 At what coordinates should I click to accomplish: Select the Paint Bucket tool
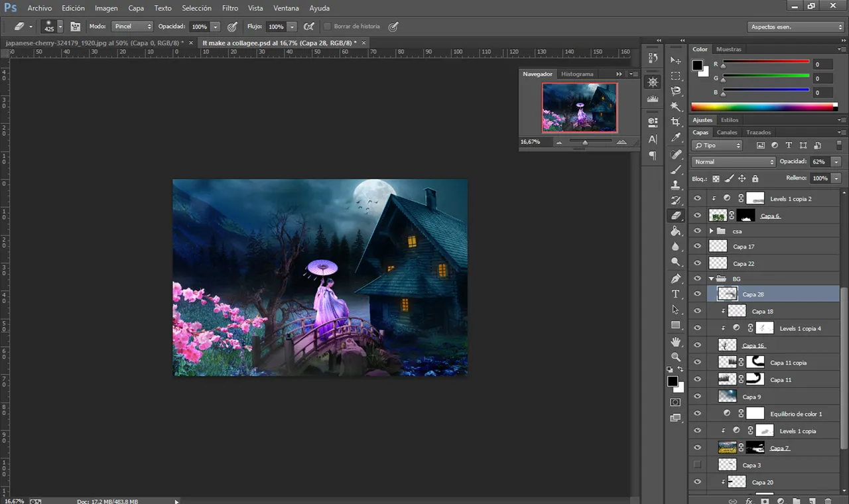(x=676, y=231)
